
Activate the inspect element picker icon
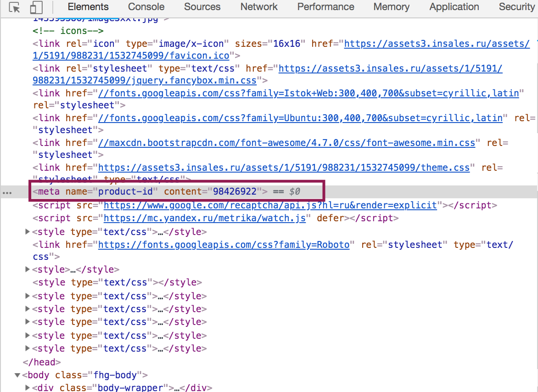click(x=14, y=7)
